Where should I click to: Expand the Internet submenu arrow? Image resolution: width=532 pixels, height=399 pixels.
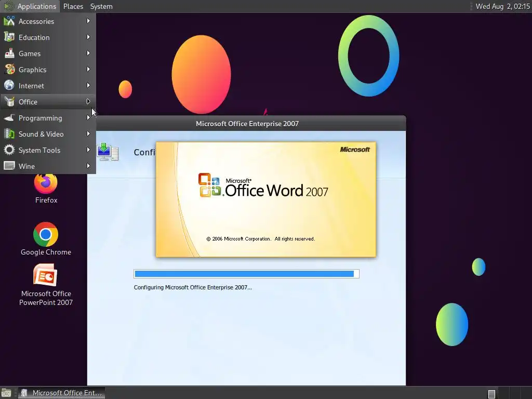88,86
